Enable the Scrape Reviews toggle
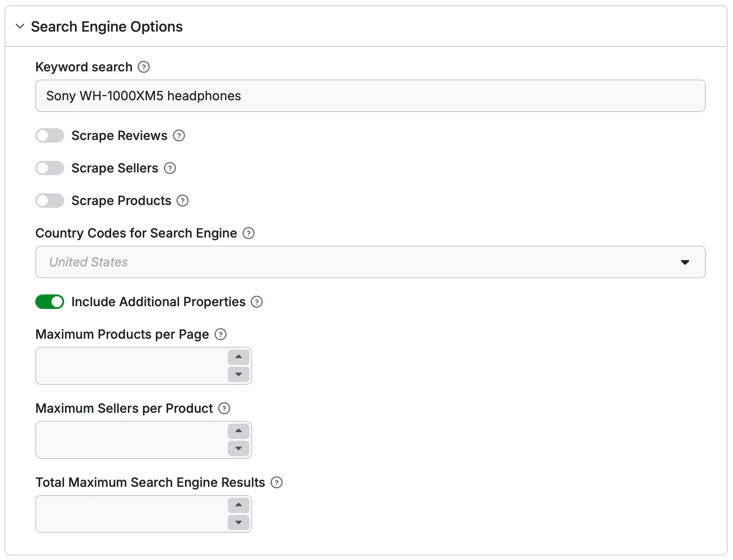The height and width of the screenshot is (560, 733). [x=50, y=135]
